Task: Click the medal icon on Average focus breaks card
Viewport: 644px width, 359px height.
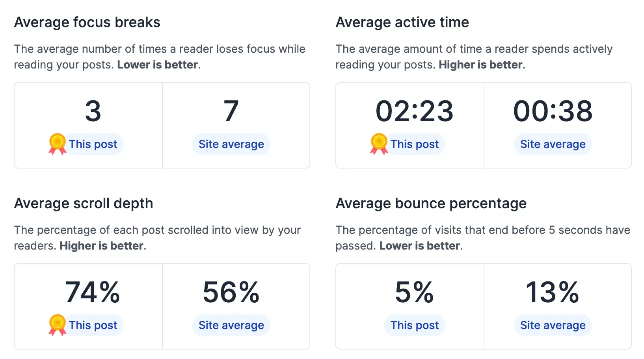Action: pos(57,144)
